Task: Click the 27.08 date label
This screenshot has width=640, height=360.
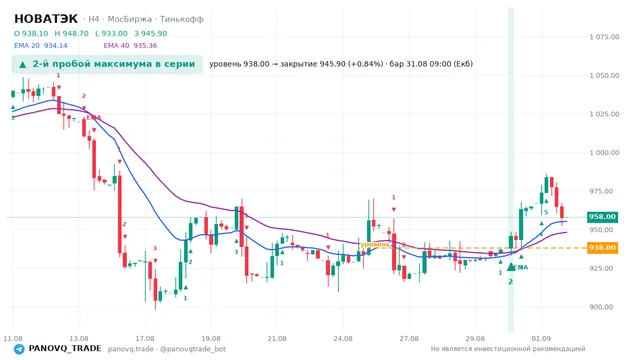Action: [409, 338]
